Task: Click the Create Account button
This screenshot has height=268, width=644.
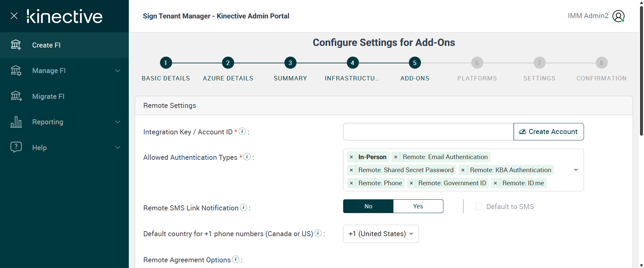Action: coord(548,132)
